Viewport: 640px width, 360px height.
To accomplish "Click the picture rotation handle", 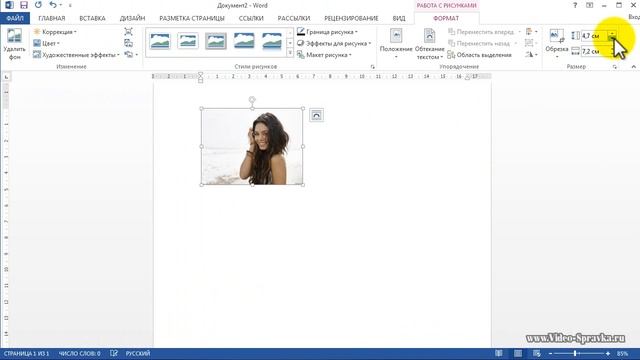I will click(x=252, y=100).
